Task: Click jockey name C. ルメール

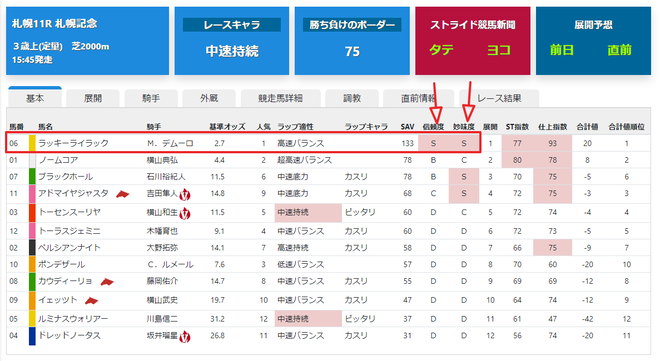Action: pyautogui.click(x=170, y=265)
